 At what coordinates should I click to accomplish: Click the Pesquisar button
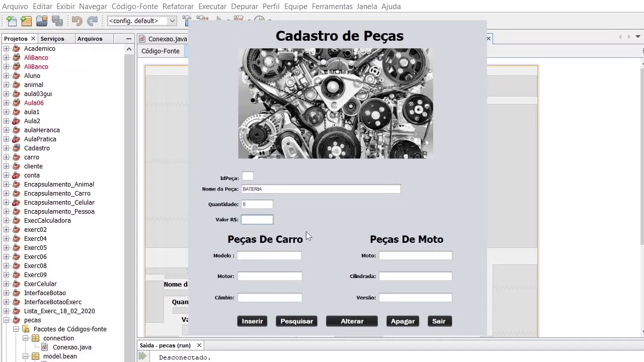[x=296, y=321]
